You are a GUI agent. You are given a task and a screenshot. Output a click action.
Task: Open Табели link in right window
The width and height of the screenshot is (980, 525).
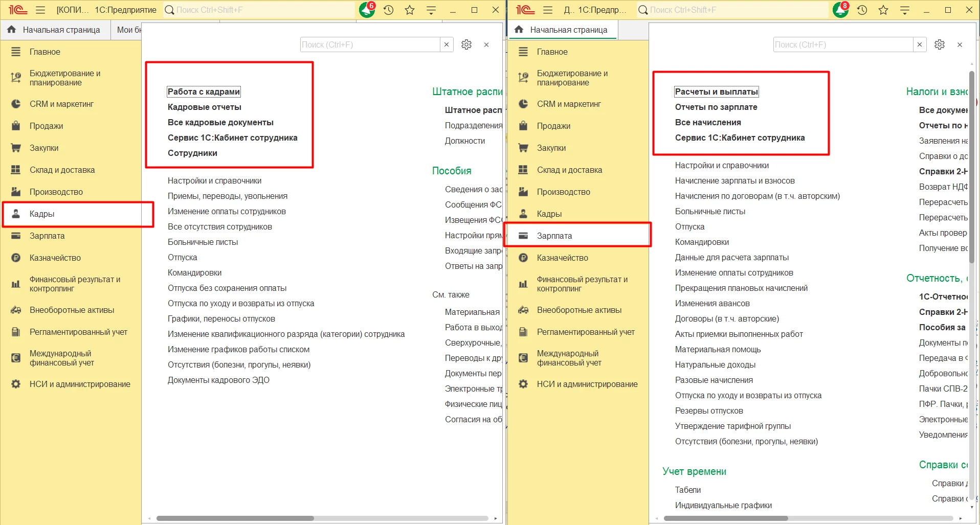coord(688,490)
